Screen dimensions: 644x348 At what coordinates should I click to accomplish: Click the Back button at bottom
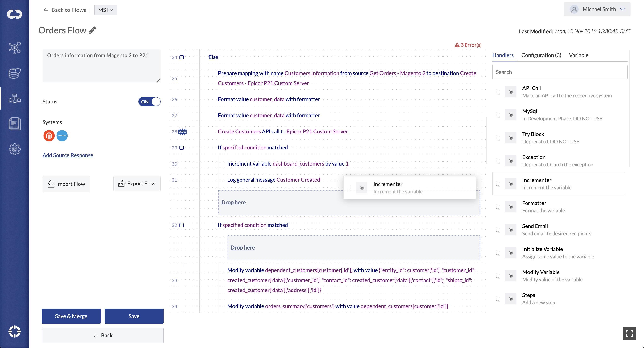pos(103,335)
